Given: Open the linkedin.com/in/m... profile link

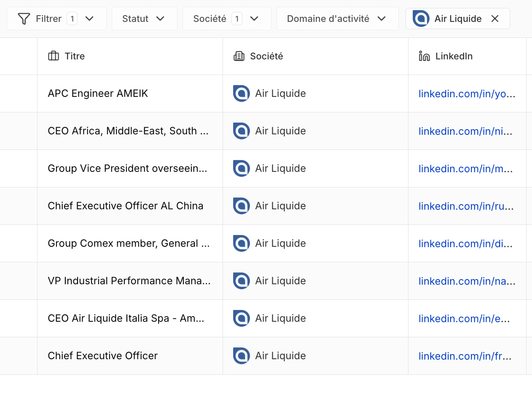Looking at the screenshot, I should 465,168.
